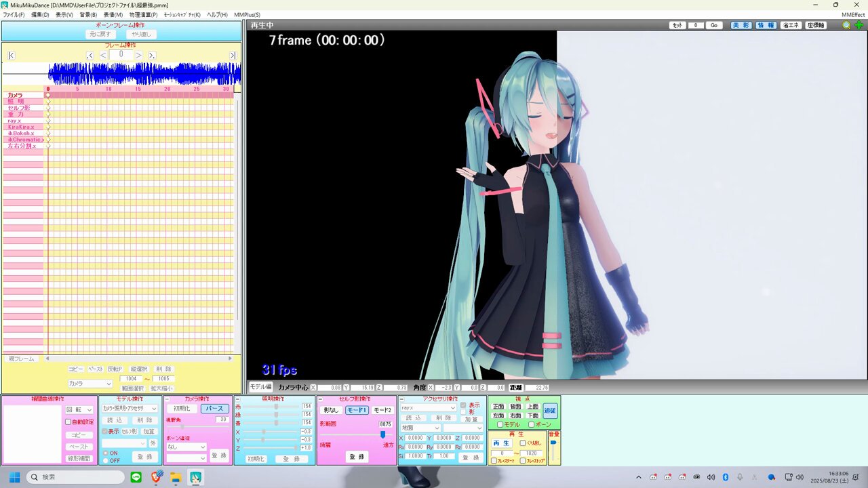Open the 編集(D) menu
Image resolution: width=868 pixels, height=488 pixels.
point(40,14)
